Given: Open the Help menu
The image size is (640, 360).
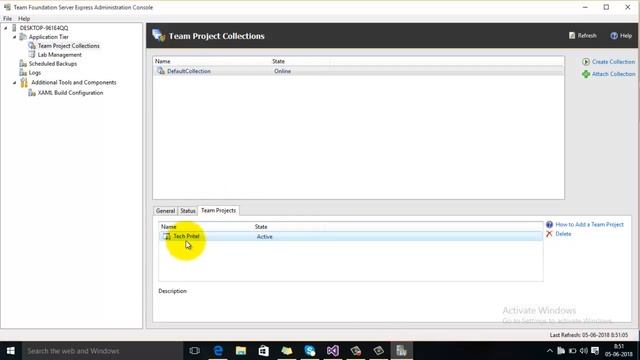Looking at the screenshot, I should pos(24,18).
